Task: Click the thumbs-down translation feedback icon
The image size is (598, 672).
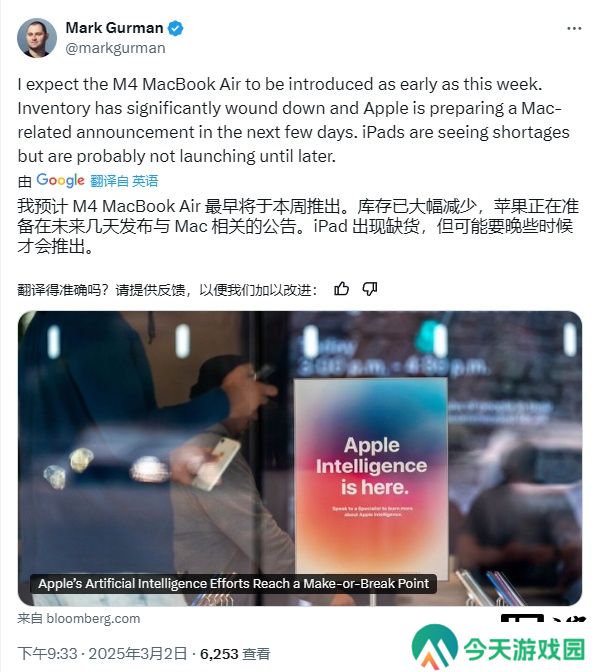Action: 370,289
